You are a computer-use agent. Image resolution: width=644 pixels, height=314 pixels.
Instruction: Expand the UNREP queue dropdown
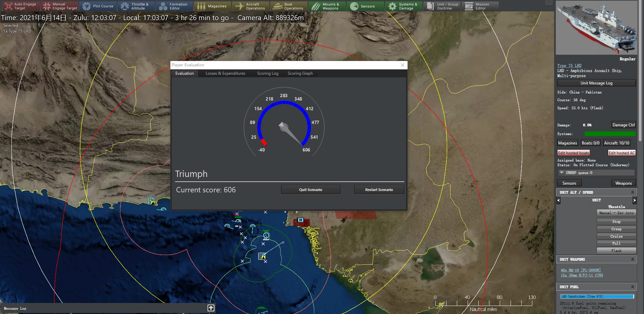pos(561,173)
